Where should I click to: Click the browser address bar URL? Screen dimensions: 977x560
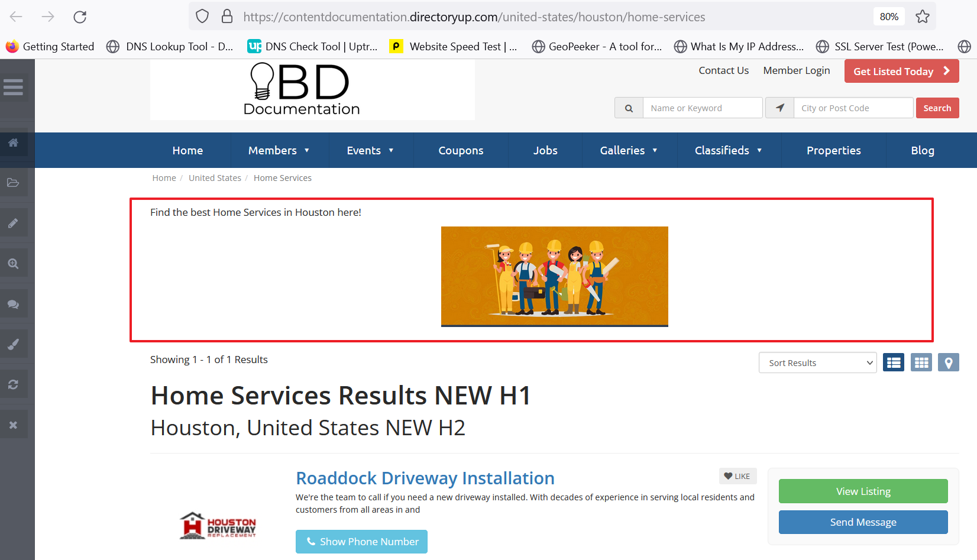[x=474, y=17]
